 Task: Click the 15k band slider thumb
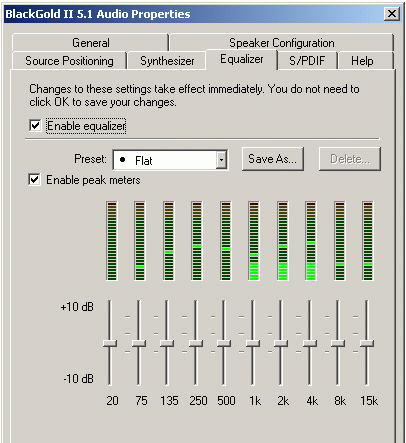(367, 343)
